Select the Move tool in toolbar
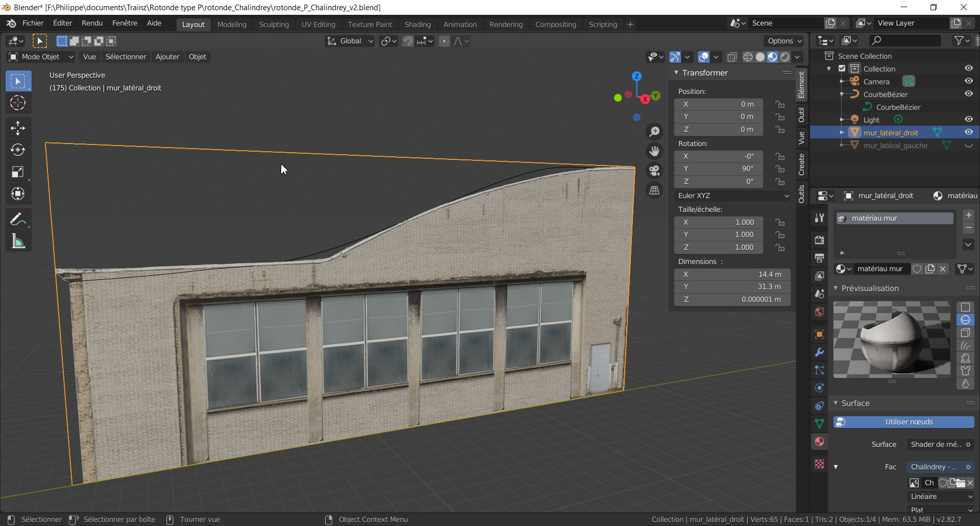This screenshot has width=980, height=526. [x=18, y=128]
